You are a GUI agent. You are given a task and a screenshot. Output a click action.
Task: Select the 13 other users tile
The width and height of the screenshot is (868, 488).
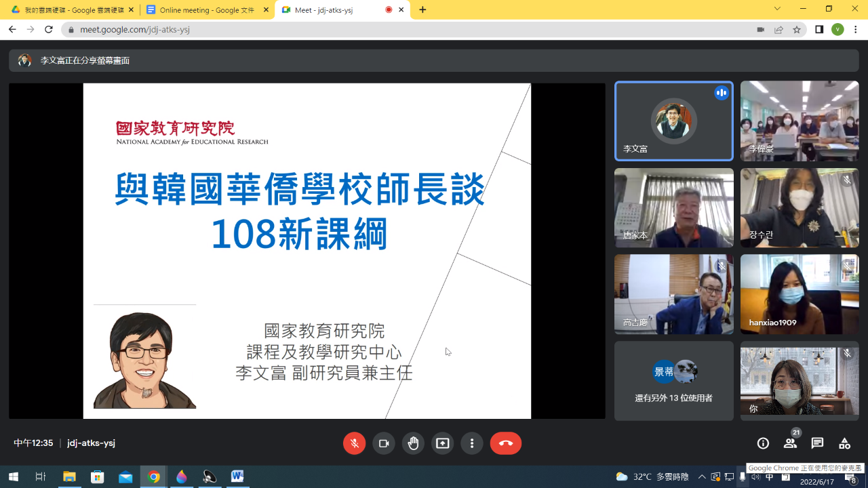click(673, 381)
